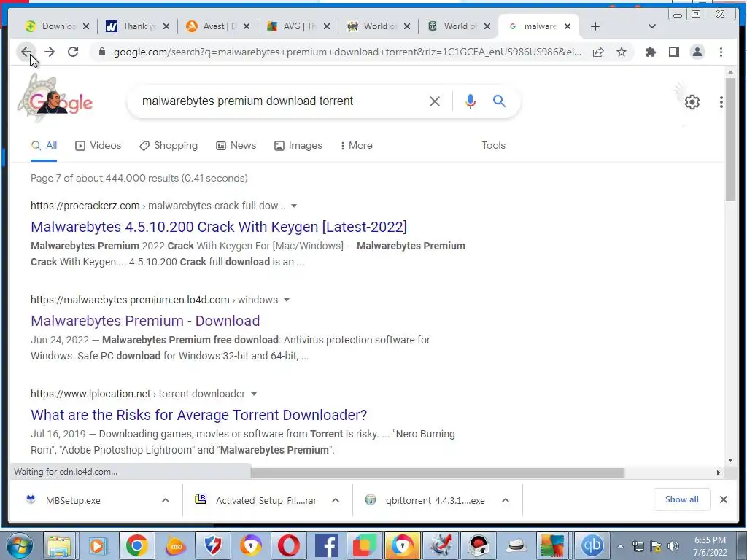Open qbittorrent exe download options arrow
Screen dimensions: 747x560
[506, 500]
